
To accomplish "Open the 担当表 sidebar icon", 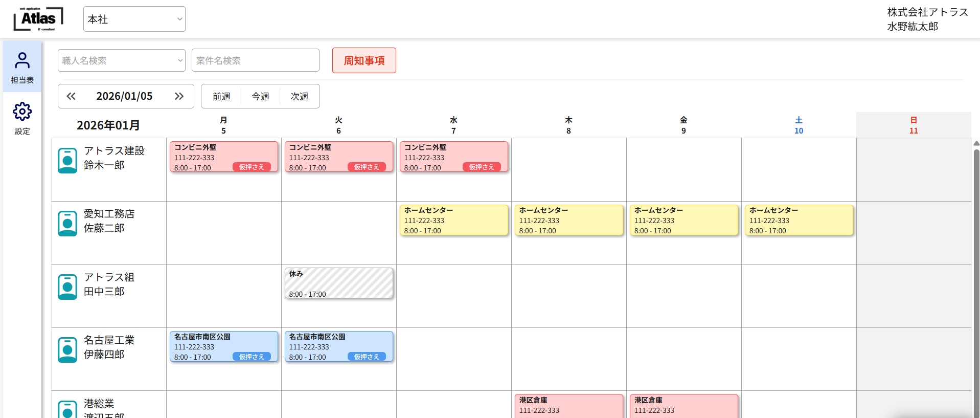I will (x=22, y=67).
